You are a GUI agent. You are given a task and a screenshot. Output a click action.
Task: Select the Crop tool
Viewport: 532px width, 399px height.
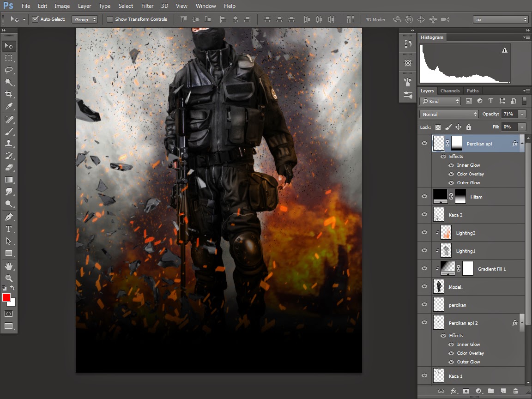[9, 94]
